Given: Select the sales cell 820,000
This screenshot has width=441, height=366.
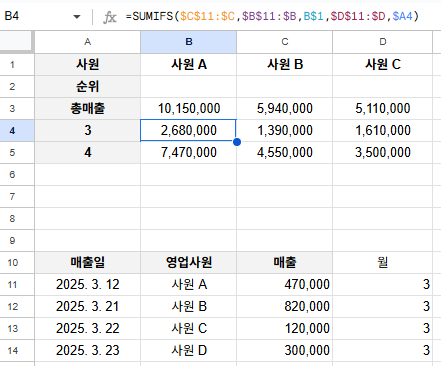Looking at the screenshot, I should [285, 306].
